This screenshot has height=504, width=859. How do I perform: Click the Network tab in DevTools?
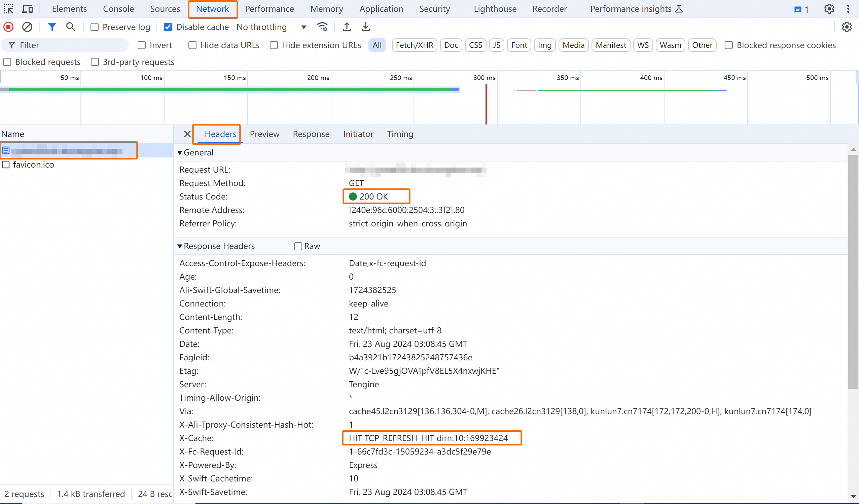[x=212, y=8]
